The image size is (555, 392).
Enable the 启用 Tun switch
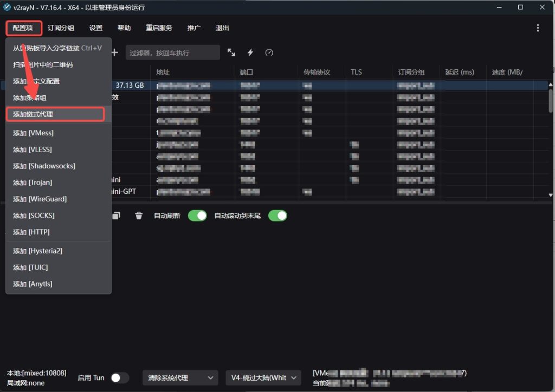tap(120, 378)
